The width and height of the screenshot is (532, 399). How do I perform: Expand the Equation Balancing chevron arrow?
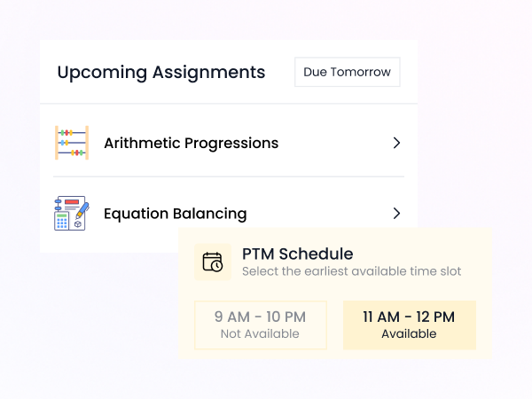coord(396,213)
